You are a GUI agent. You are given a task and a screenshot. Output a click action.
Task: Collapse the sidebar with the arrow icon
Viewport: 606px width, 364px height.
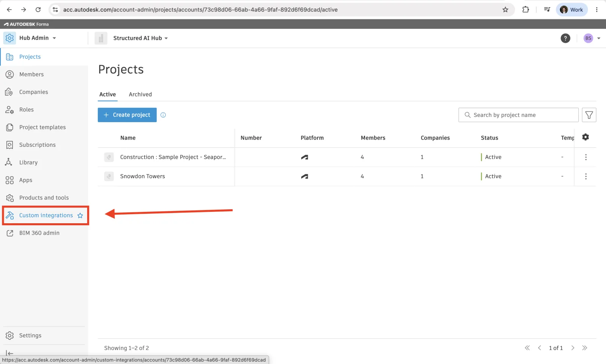(9, 353)
